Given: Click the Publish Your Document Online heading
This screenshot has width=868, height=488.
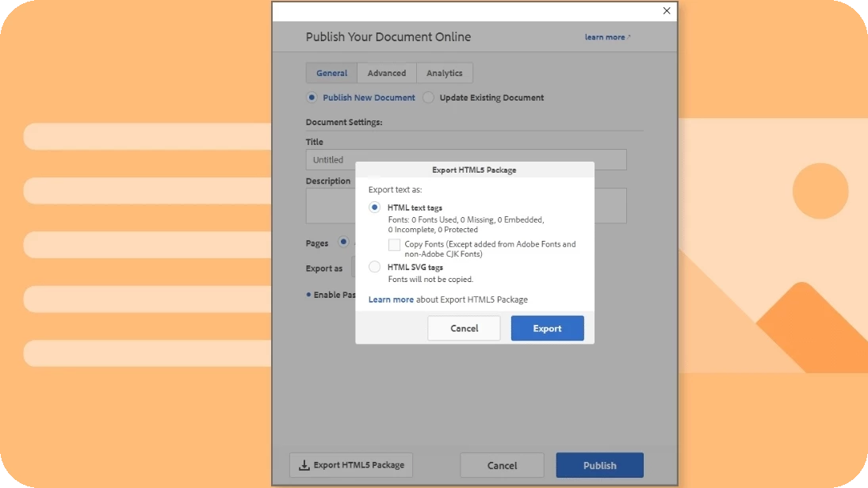Looking at the screenshot, I should [x=388, y=37].
